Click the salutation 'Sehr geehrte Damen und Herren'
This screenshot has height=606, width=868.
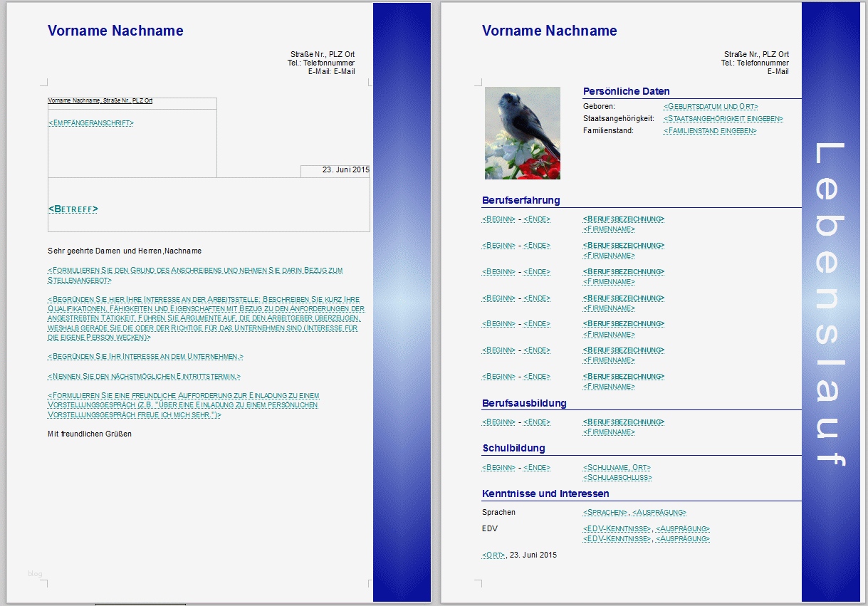tap(105, 251)
